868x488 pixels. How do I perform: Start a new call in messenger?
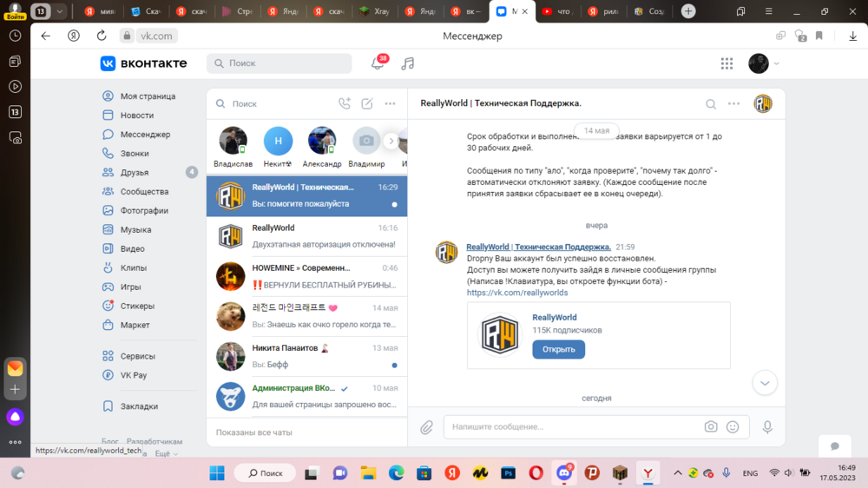pos(345,103)
